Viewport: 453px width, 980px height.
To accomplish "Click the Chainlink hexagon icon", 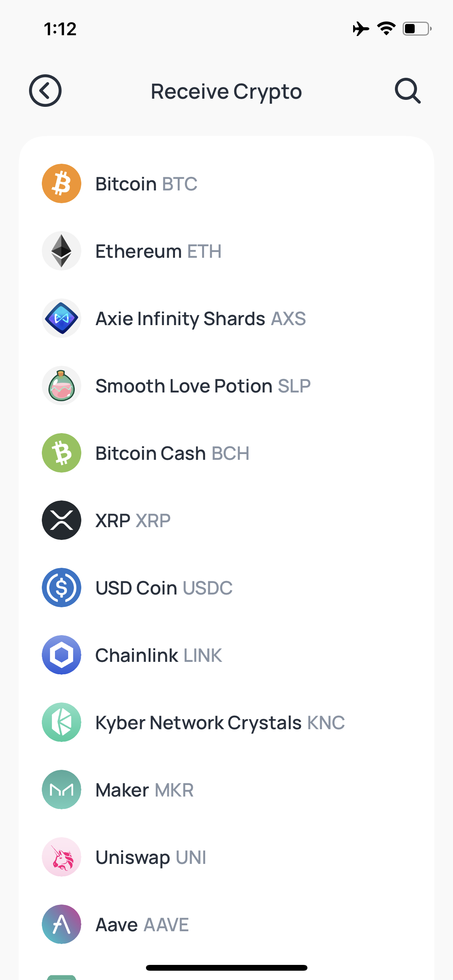I will (61, 655).
